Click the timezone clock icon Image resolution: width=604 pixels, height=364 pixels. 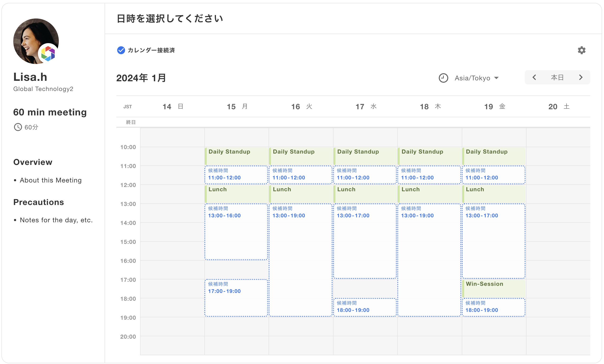pyautogui.click(x=443, y=78)
